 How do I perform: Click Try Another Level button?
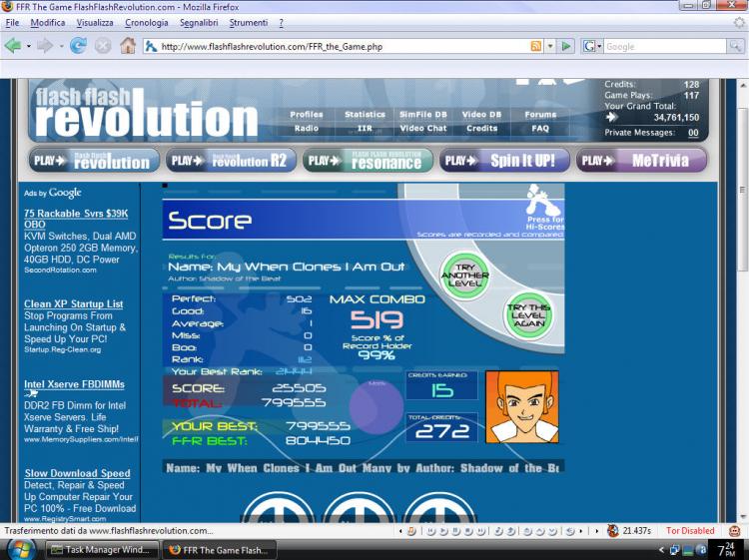point(464,276)
